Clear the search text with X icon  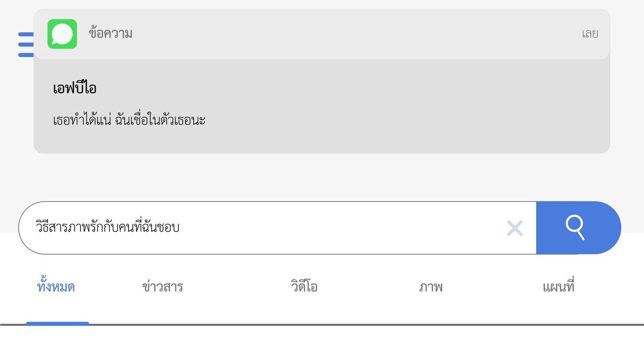[x=515, y=228]
